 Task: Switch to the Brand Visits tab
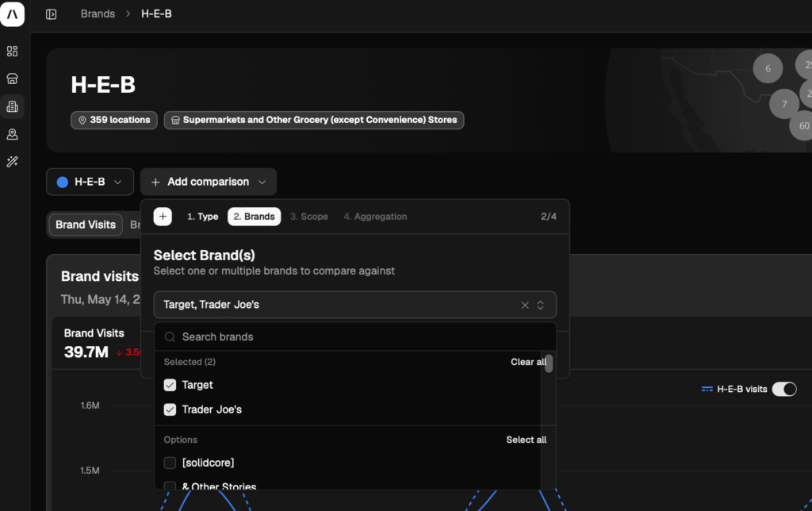[x=86, y=225]
